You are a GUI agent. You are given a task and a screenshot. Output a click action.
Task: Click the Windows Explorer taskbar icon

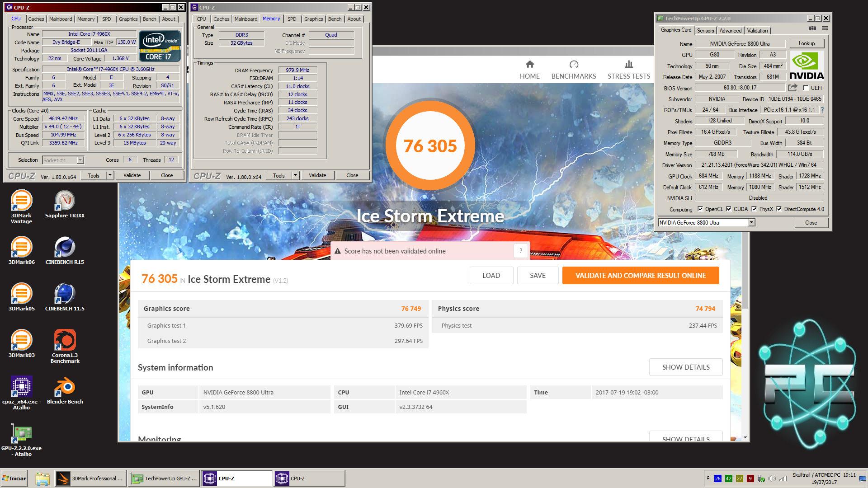point(42,479)
